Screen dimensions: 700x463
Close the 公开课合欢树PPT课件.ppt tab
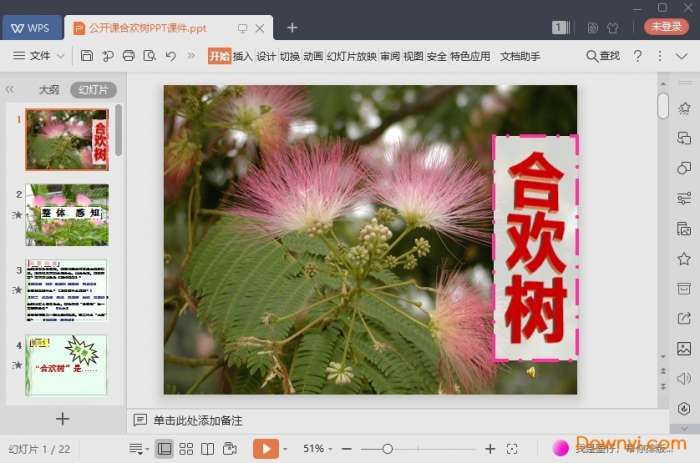pos(260,28)
